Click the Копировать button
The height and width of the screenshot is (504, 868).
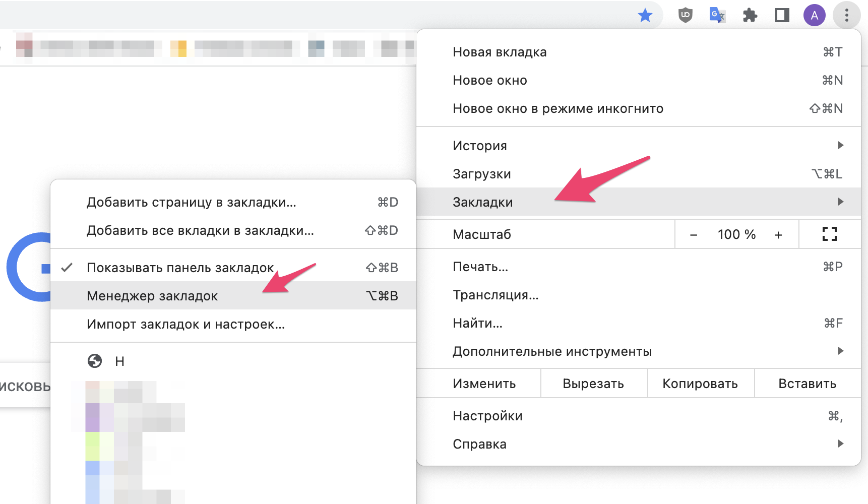[701, 384]
